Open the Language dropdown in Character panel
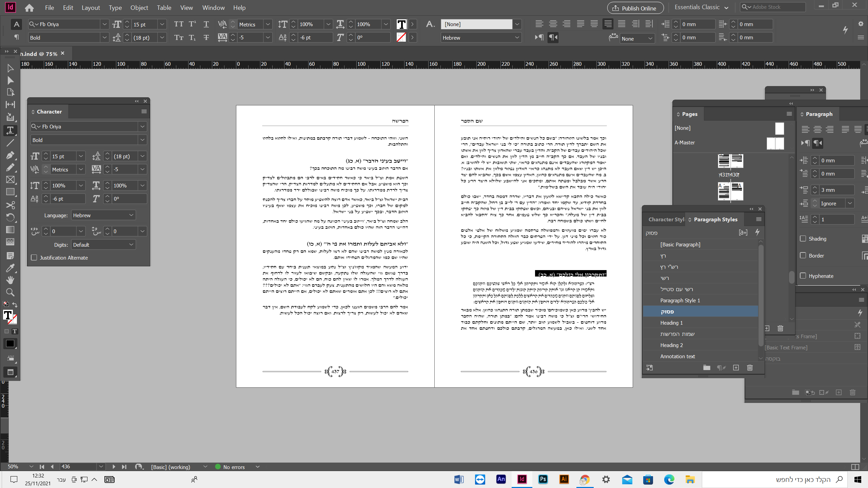The width and height of the screenshot is (868, 488). pyautogui.click(x=103, y=215)
